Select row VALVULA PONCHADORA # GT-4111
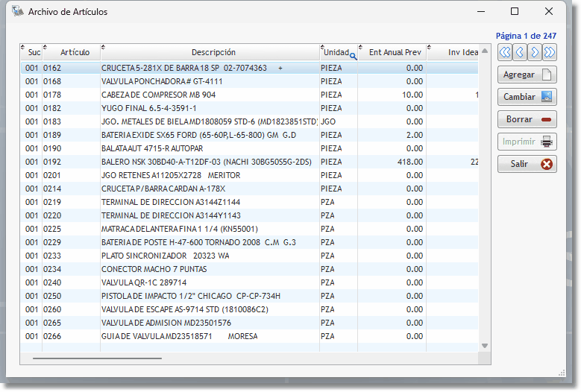The image size is (581, 392). point(249,81)
